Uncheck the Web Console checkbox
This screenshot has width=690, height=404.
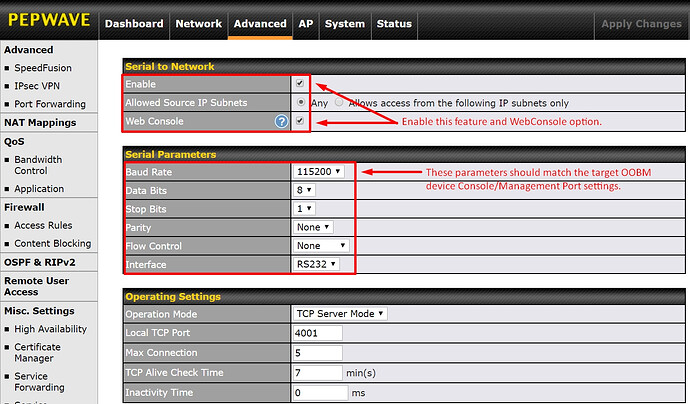(300, 121)
